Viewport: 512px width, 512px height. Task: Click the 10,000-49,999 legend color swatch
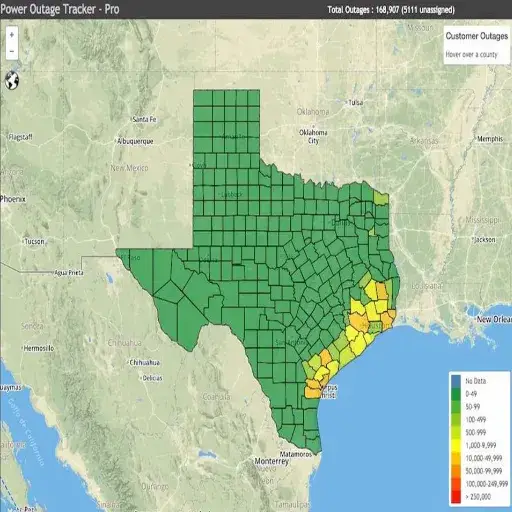coord(456,458)
